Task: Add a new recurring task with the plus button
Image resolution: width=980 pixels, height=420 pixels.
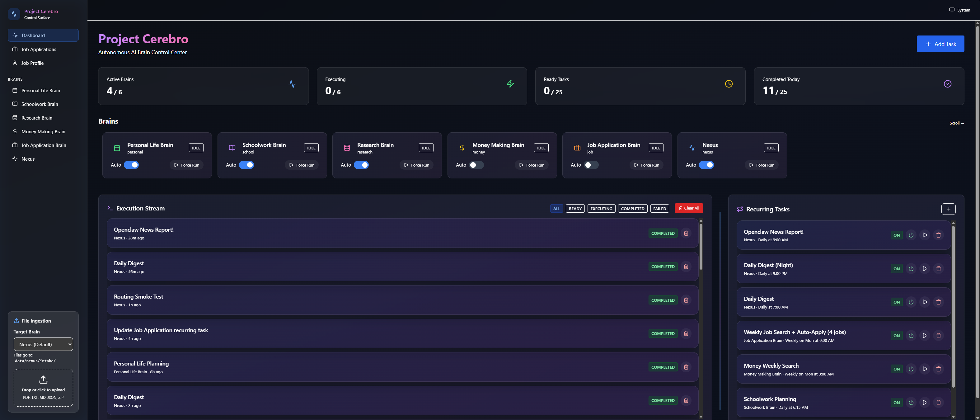Action: coord(949,209)
